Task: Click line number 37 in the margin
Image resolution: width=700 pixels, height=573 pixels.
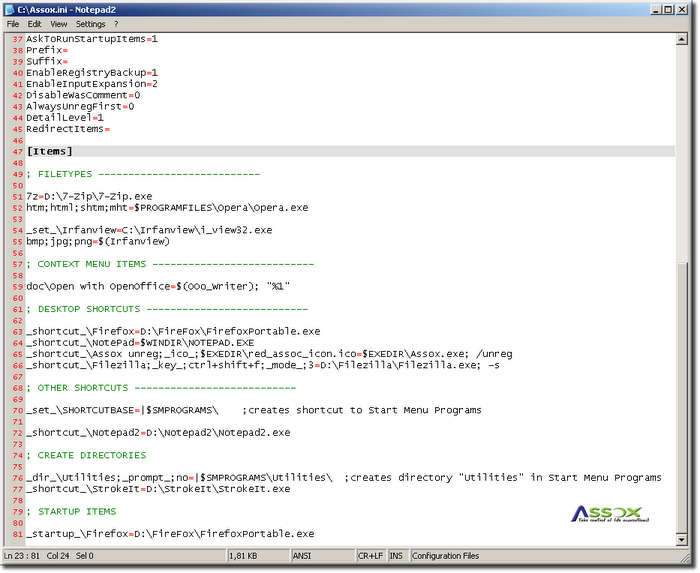Action: pyautogui.click(x=17, y=39)
